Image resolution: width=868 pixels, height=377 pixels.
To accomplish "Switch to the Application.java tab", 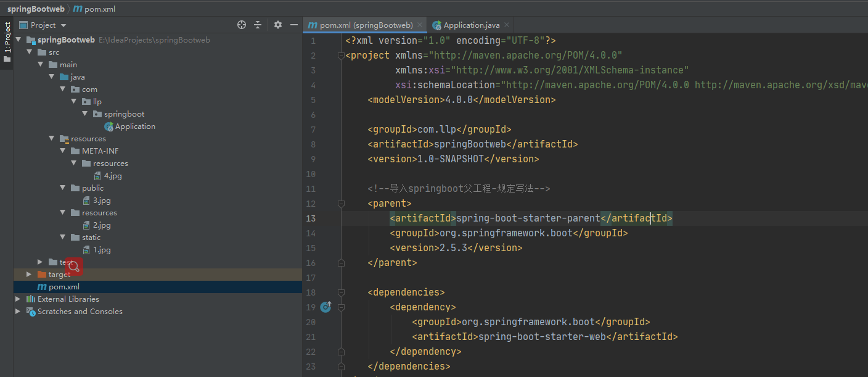I will click(x=472, y=25).
